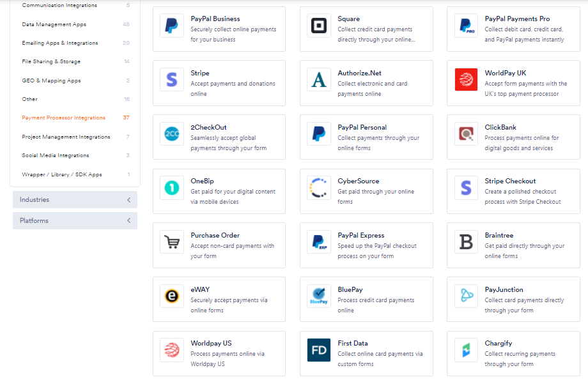Image resolution: width=588 pixels, height=382 pixels.
Task: Open the ClickBank title link
Action: pos(500,128)
